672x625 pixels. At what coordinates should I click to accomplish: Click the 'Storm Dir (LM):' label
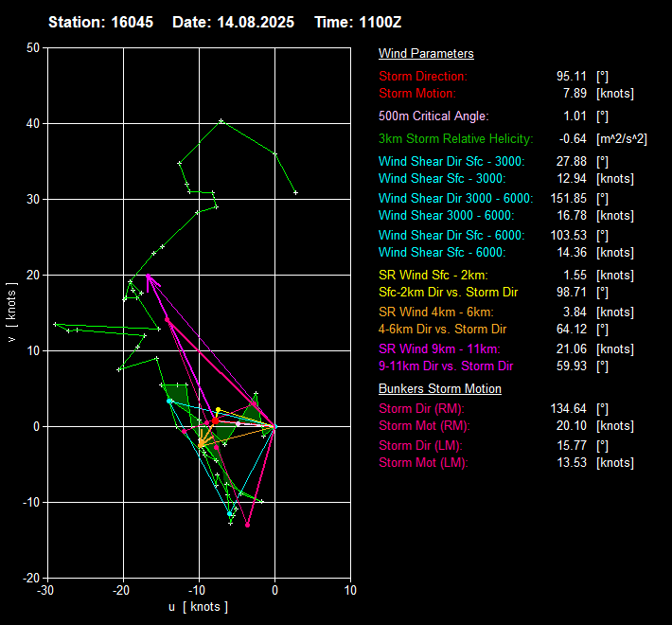tap(420, 445)
